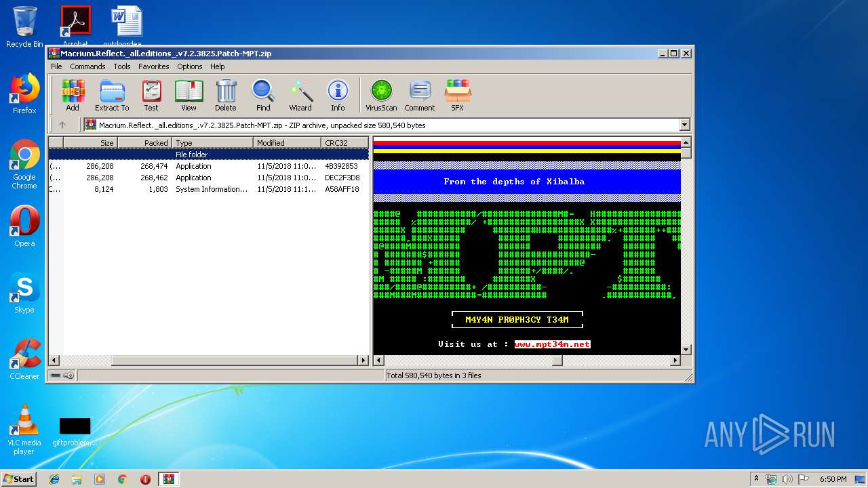Open CCleaner desktop shortcut
This screenshot has width=868, height=488.
coord(24,359)
